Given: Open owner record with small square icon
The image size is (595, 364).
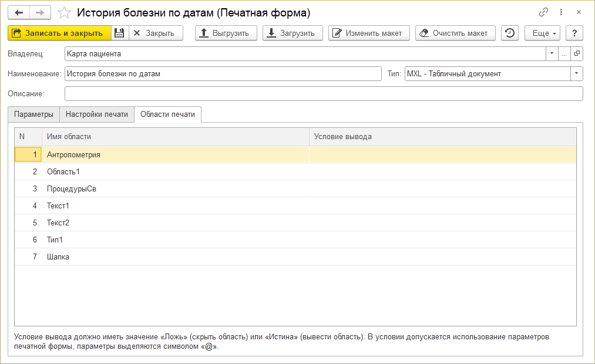Looking at the screenshot, I should (577, 54).
